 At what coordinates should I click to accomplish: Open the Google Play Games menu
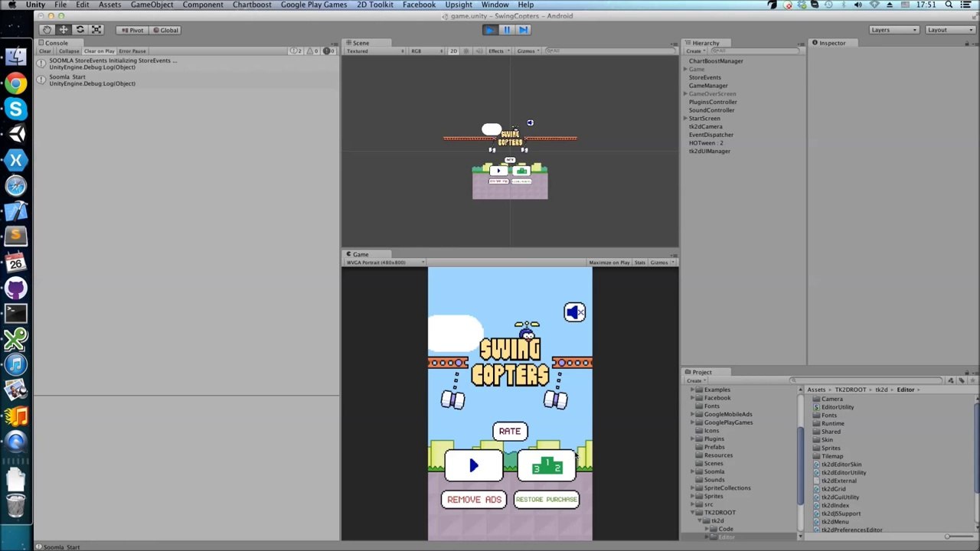314,5
